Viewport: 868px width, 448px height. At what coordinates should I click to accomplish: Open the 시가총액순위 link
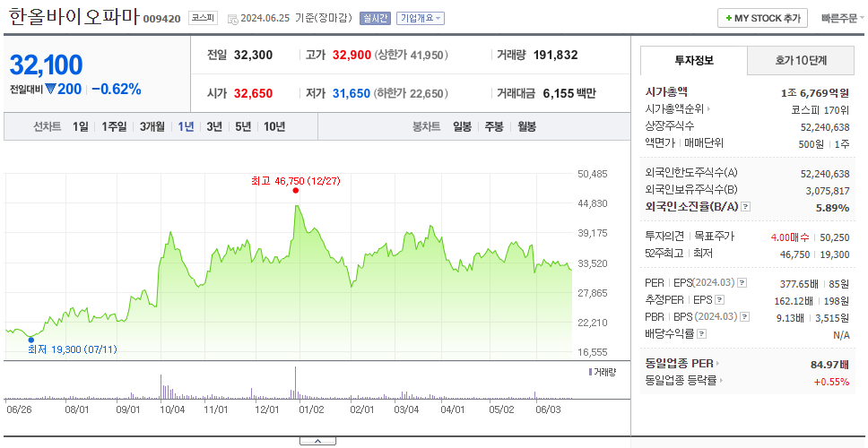click(x=674, y=109)
